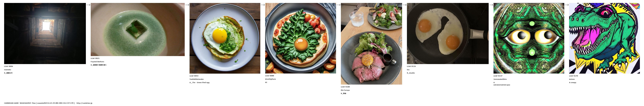Screen dimensions: 644x106
Task: Open the double fried eggs pan photo
Action: coord(447,33)
